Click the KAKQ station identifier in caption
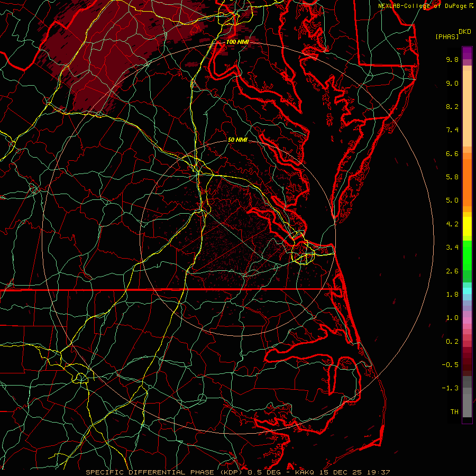 click(305, 472)
